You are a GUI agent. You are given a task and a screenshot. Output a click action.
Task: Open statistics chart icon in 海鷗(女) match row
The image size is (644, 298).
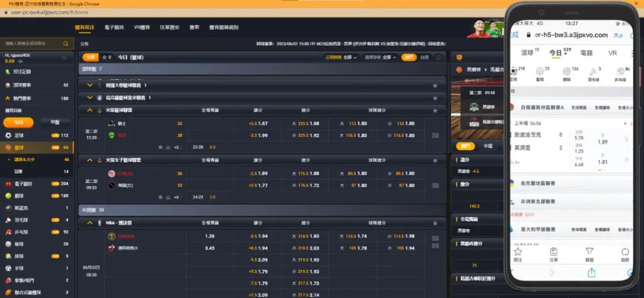[x=168, y=197]
